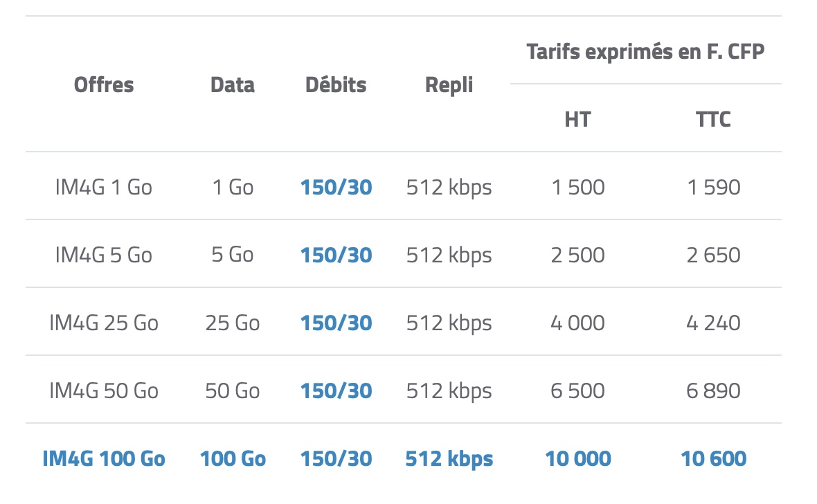The width and height of the screenshot is (817, 504).
Task: Open the 150/30 link in IM4G 25 Go row
Action: (336, 323)
